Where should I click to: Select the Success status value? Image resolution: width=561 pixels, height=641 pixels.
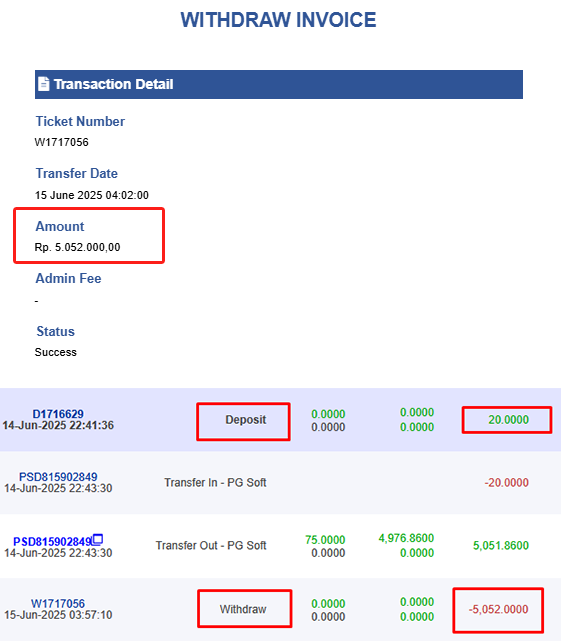coord(56,352)
